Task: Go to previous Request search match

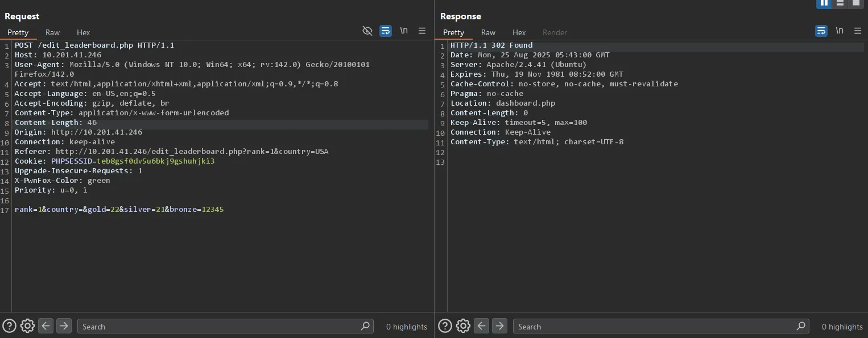Action: coord(46,326)
